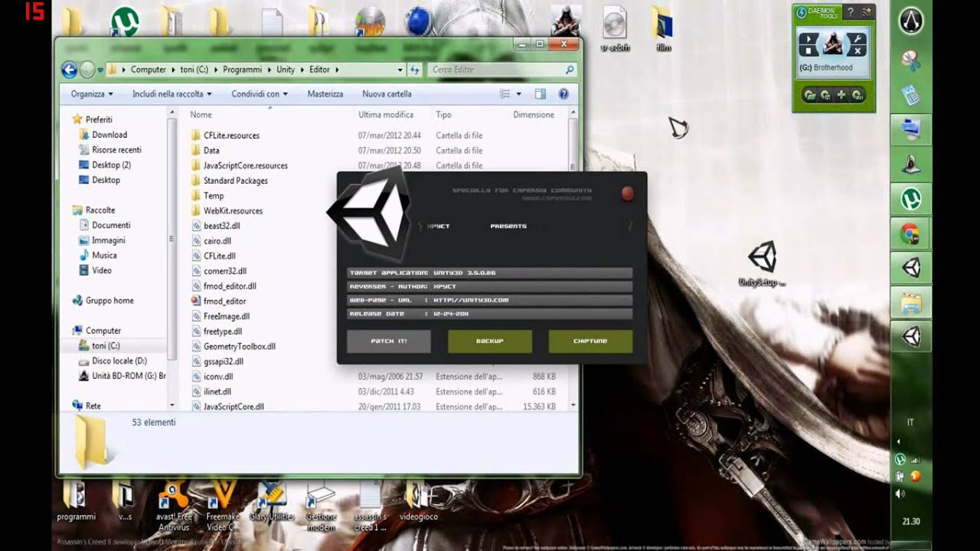The width and height of the screenshot is (980, 551).
Task: Launch Google Chrome from the right dock
Action: (911, 234)
